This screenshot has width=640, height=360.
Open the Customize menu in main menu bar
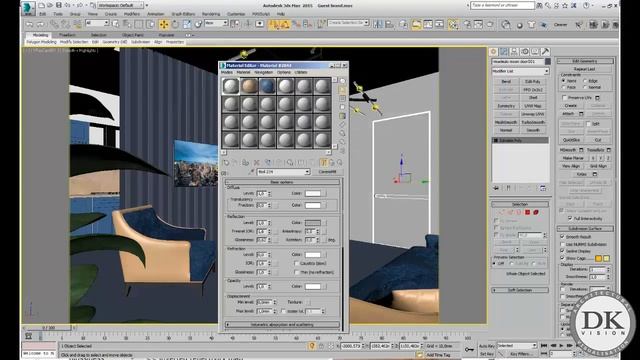pyautogui.click(x=236, y=14)
